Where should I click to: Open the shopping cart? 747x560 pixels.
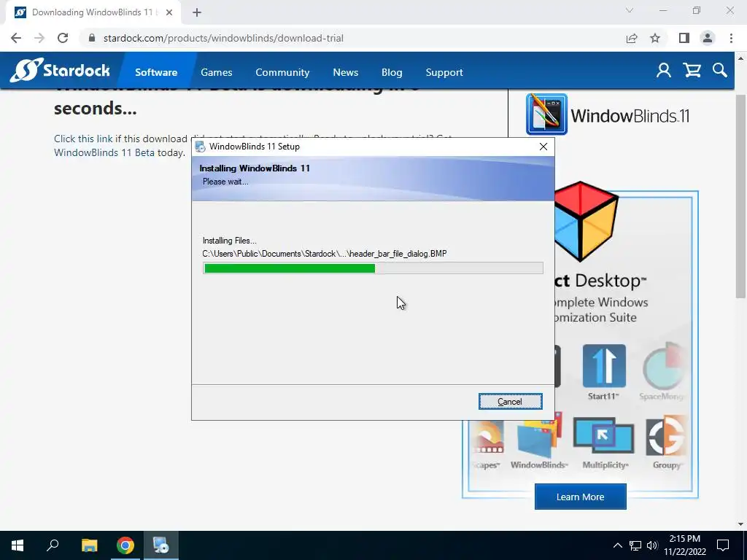(x=692, y=71)
